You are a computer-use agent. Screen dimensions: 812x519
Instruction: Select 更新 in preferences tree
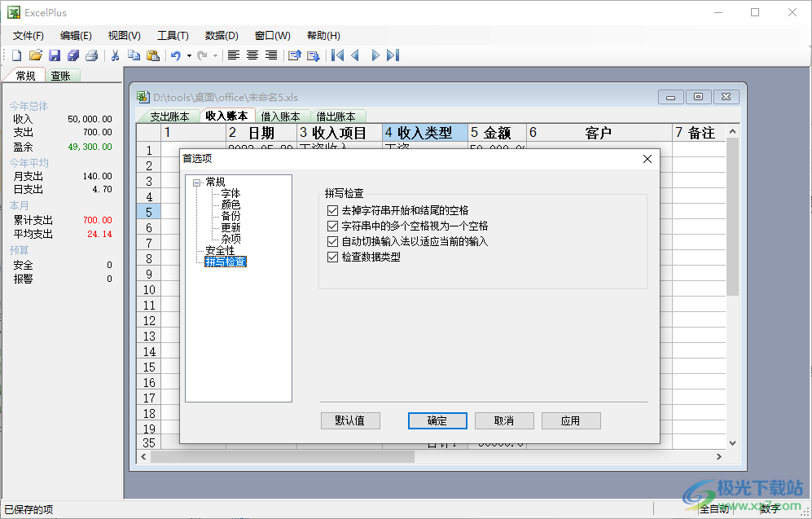tap(230, 227)
